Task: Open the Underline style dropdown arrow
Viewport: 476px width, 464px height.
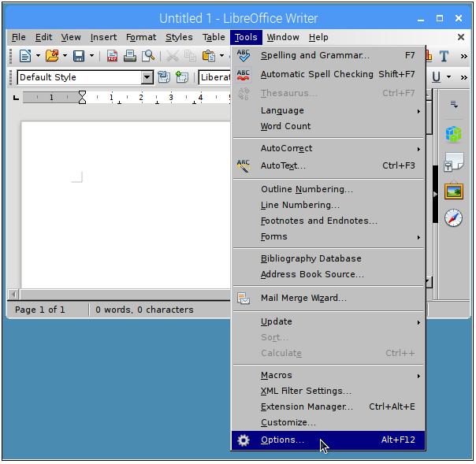Action: pos(448,77)
